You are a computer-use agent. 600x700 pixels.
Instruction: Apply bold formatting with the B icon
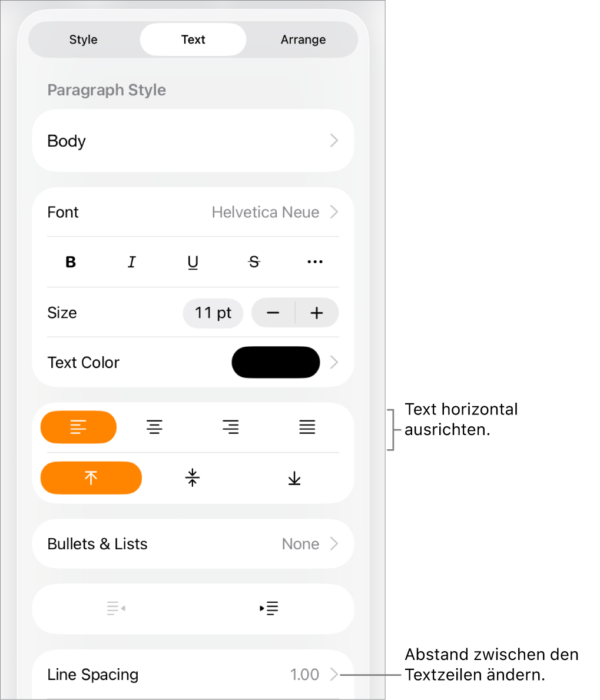[x=70, y=262]
